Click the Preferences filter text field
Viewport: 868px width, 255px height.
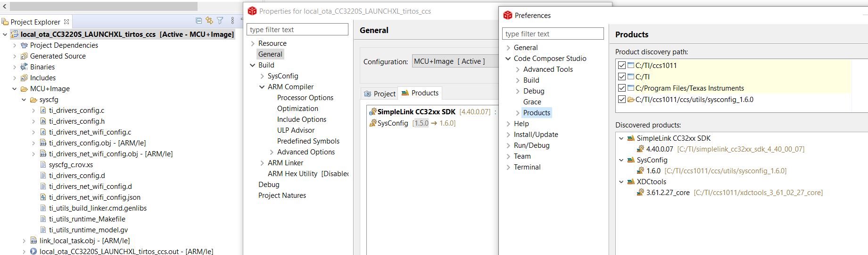553,34
